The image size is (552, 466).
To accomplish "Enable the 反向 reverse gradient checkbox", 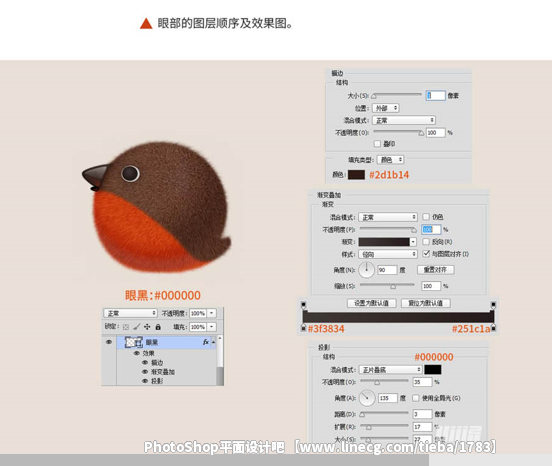I will (426, 241).
